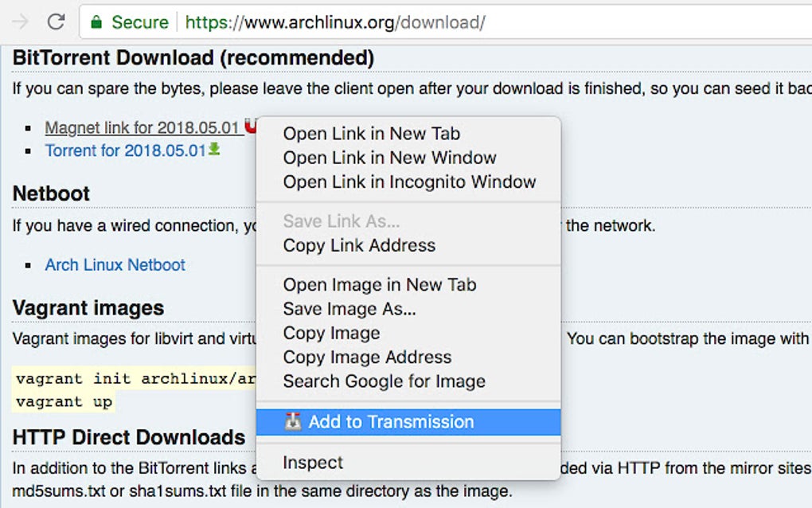Screen dimensions: 812x508
Task: Click the forward navigation arrow
Action: click(21, 21)
